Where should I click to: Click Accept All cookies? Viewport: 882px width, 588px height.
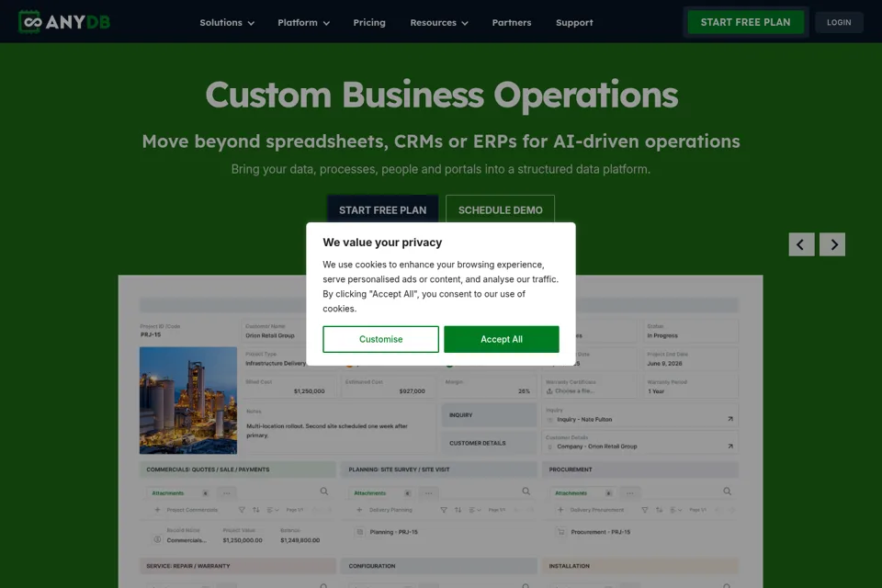point(502,339)
